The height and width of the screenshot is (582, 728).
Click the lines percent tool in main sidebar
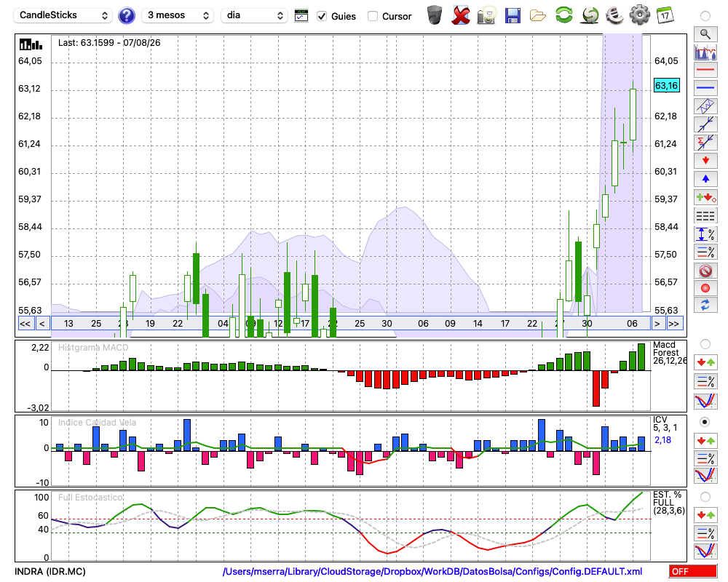click(705, 252)
